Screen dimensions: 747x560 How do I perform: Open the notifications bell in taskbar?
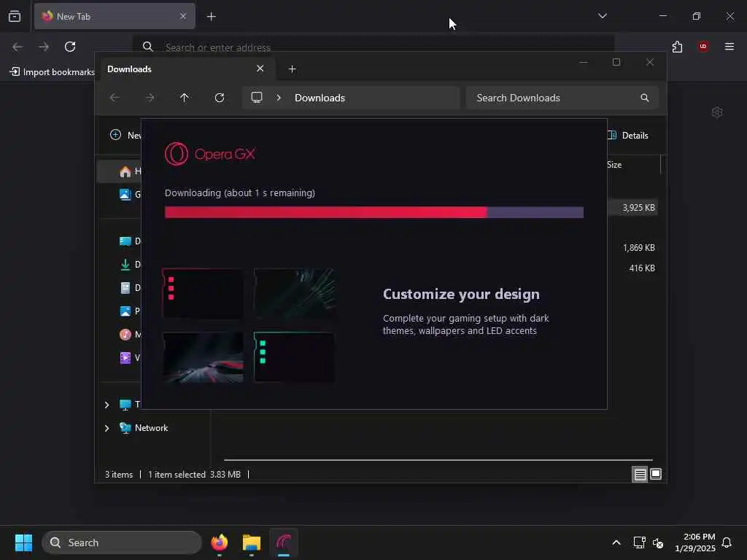727,542
